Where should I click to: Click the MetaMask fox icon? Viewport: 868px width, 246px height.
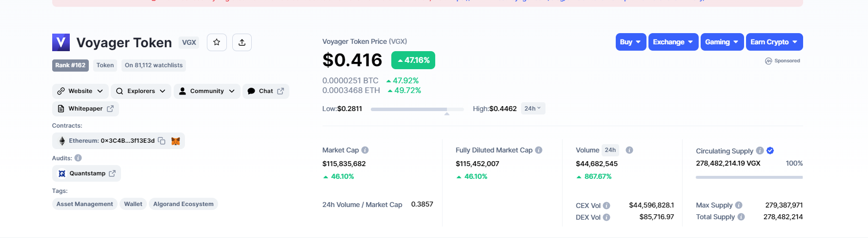176,141
